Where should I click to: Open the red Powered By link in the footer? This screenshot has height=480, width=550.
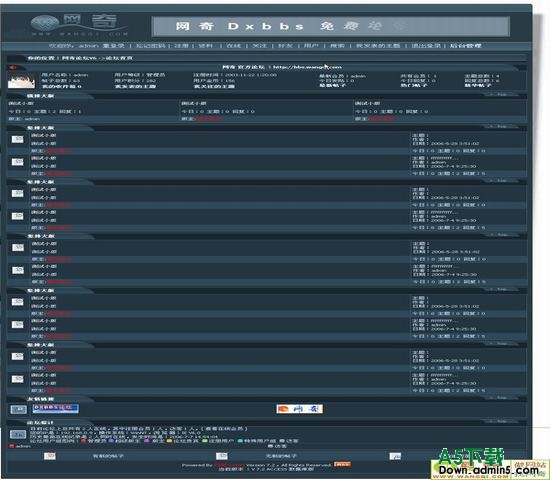click(230, 465)
